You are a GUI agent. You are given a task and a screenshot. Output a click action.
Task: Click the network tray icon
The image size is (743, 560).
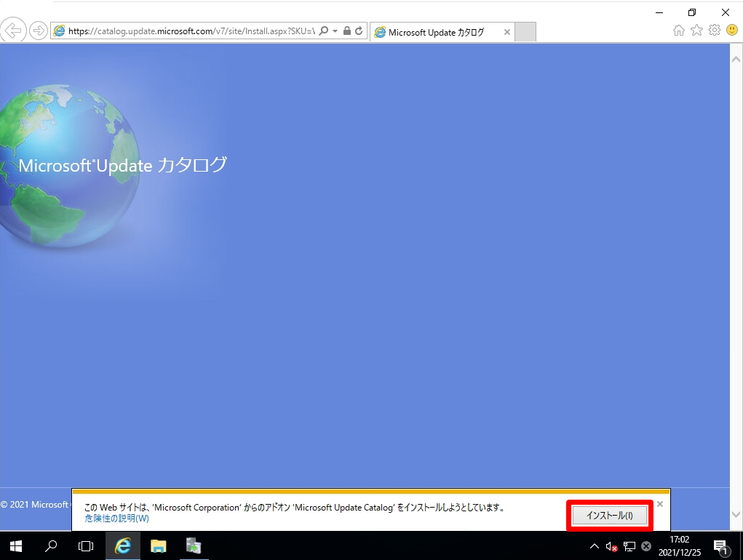coord(629,547)
